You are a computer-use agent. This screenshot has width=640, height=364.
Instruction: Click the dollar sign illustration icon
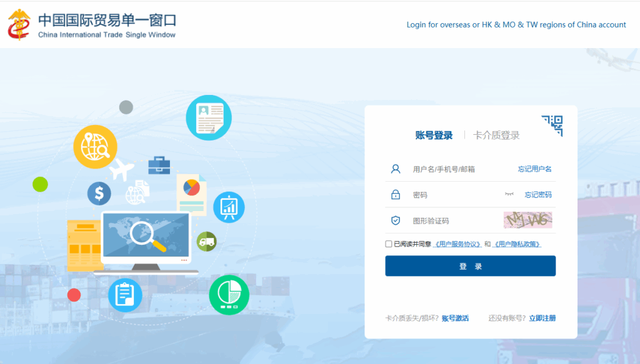pyautogui.click(x=98, y=194)
